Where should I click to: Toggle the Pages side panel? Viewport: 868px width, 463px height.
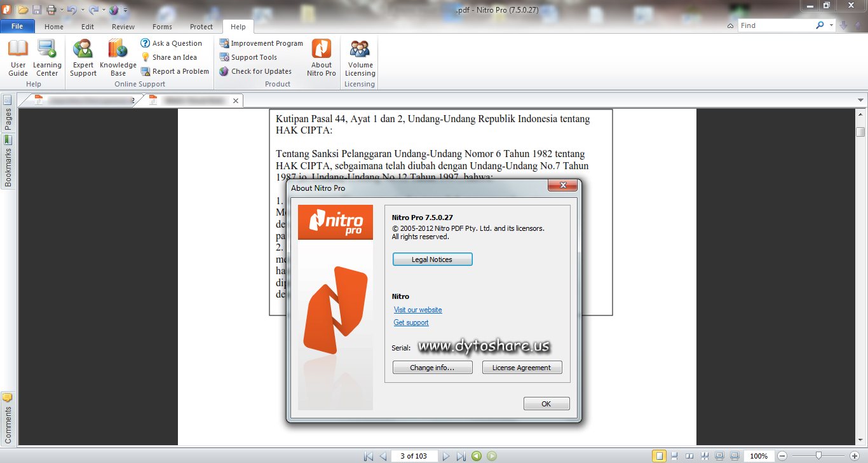(x=8, y=113)
